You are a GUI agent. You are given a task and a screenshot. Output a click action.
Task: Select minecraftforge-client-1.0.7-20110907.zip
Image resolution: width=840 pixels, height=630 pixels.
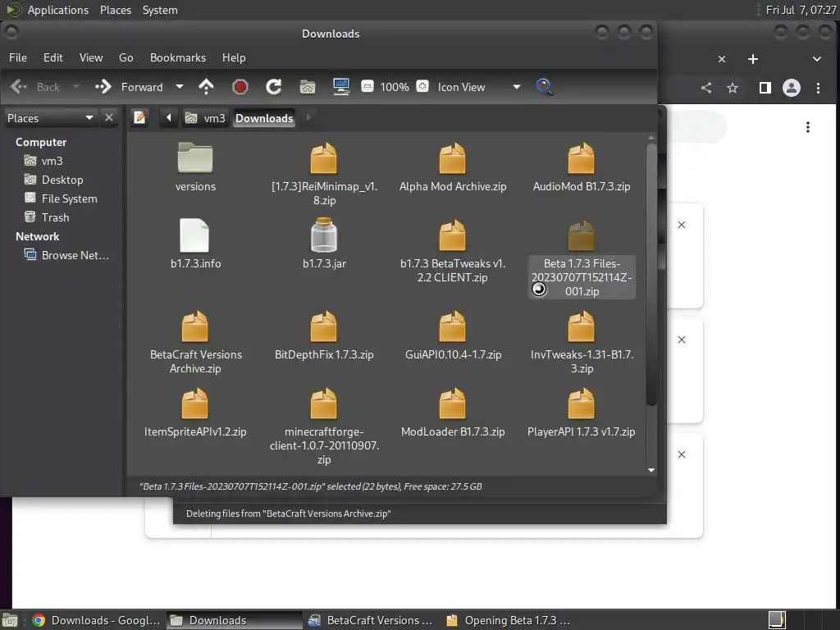click(324, 427)
